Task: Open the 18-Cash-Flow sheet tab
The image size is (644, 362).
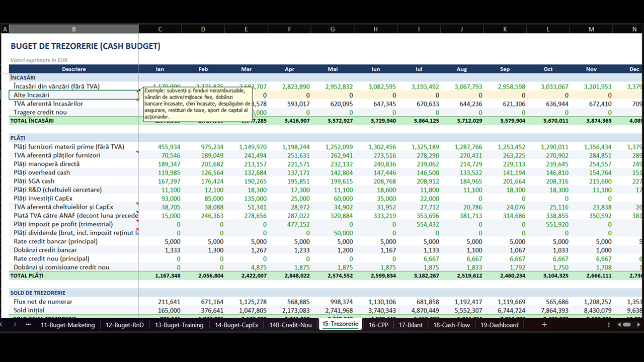Action: (x=451, y=325)
